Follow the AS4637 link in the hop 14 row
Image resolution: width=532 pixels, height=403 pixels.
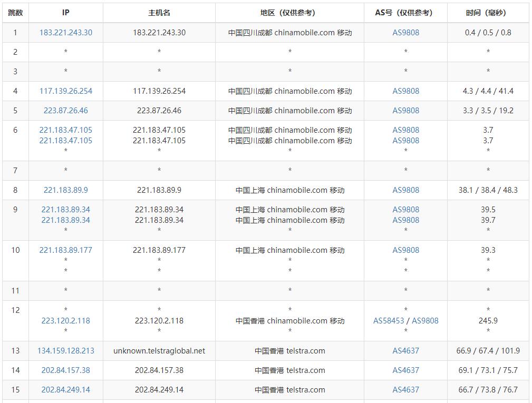[x=406, y=370]
